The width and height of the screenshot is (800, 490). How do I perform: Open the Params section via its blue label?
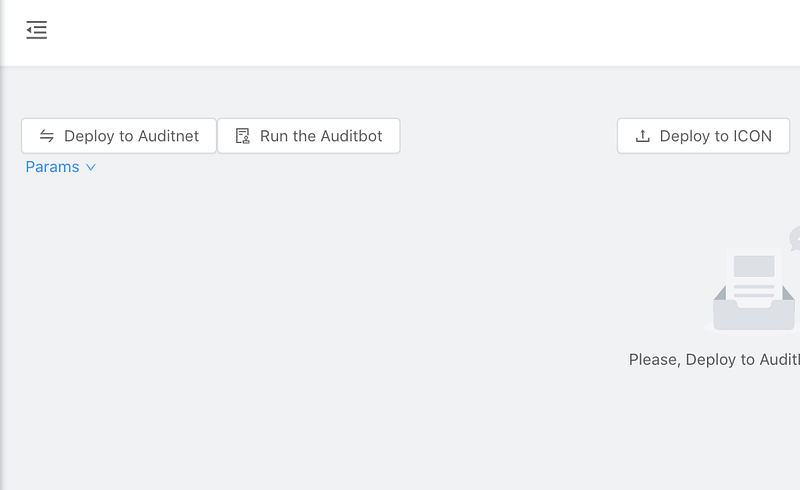coord(53,167)
